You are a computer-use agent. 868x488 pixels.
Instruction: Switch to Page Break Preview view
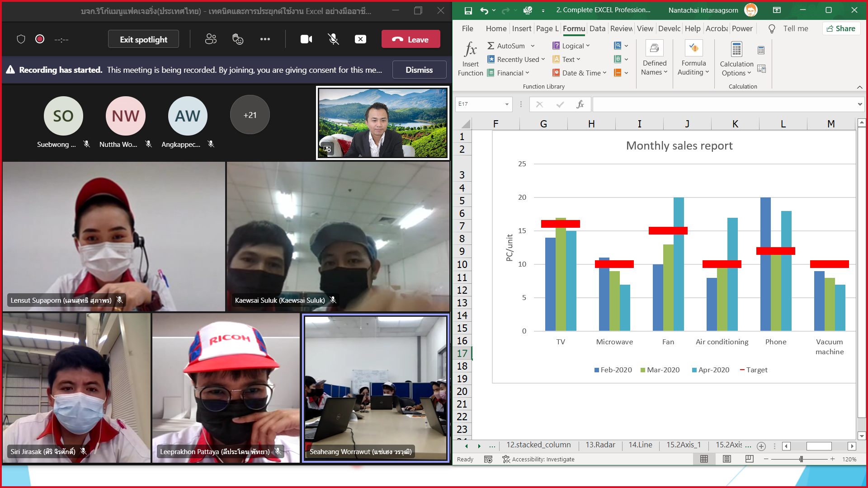pyautogui.click(x=749, y=459)
